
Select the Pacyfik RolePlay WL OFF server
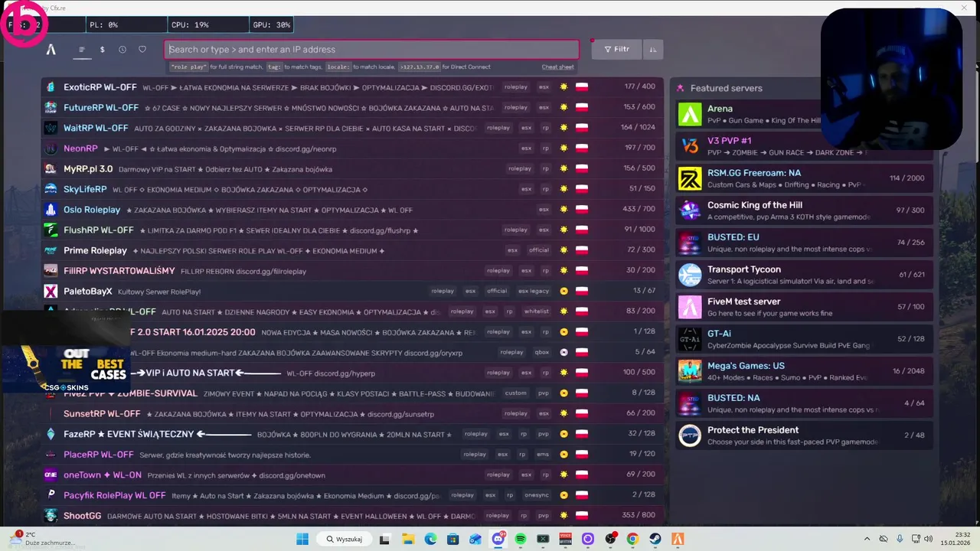point(352,495)
